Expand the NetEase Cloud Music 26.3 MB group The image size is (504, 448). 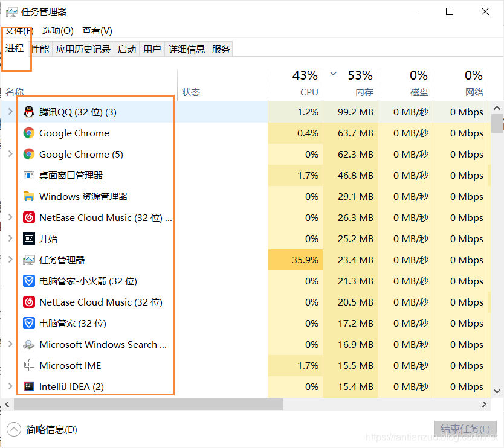pos(10,217)
